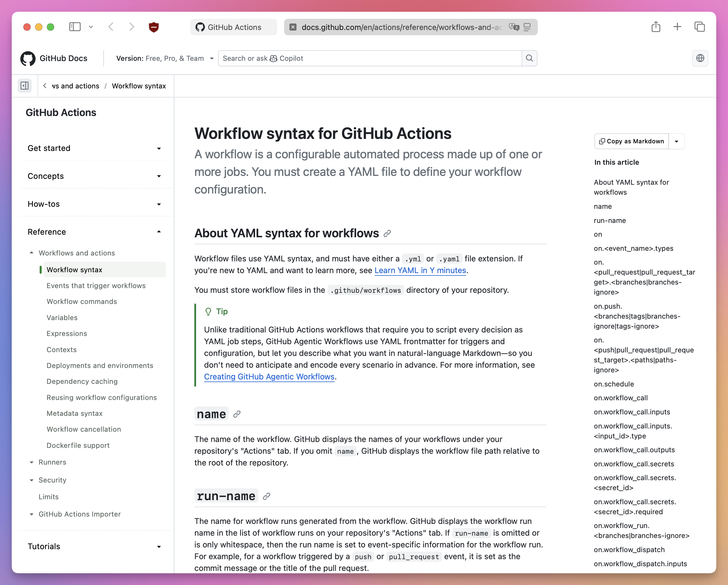
Task: Click the breadcrumb back chevron
Action: point(45,86)
